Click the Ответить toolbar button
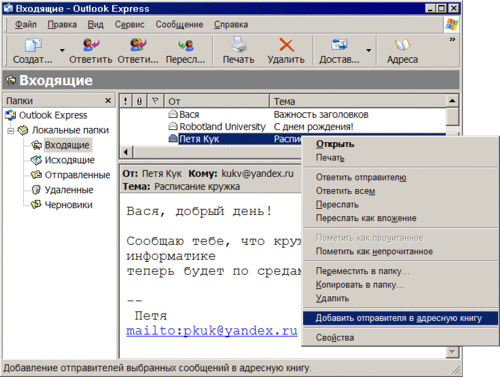The image size is (500, 377). tap(91, 51)
